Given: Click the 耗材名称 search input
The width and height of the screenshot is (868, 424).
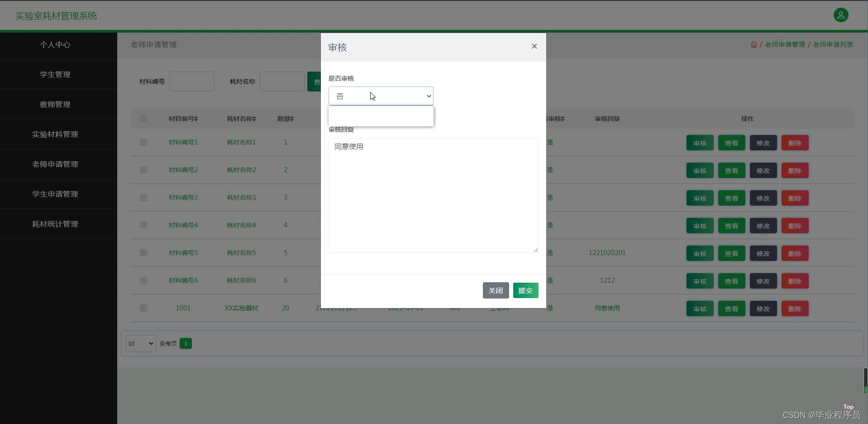Looking at the screenshot, I should pos(282,82).
